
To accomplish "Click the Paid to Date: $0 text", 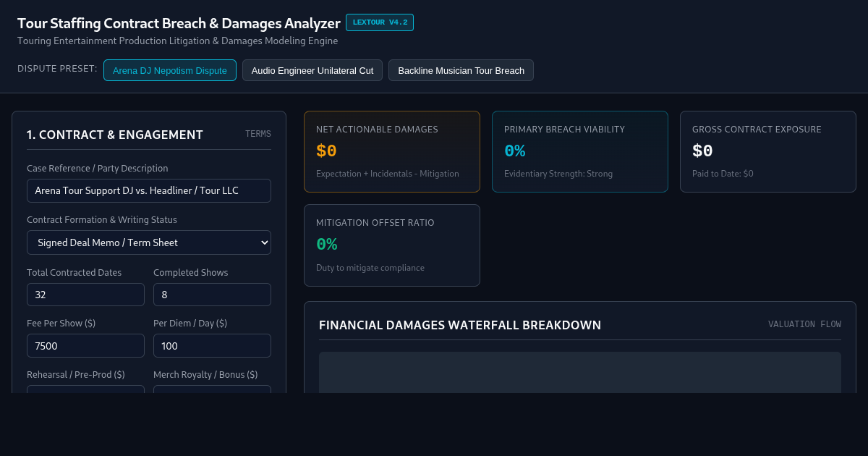I will (x=723, y=174).
